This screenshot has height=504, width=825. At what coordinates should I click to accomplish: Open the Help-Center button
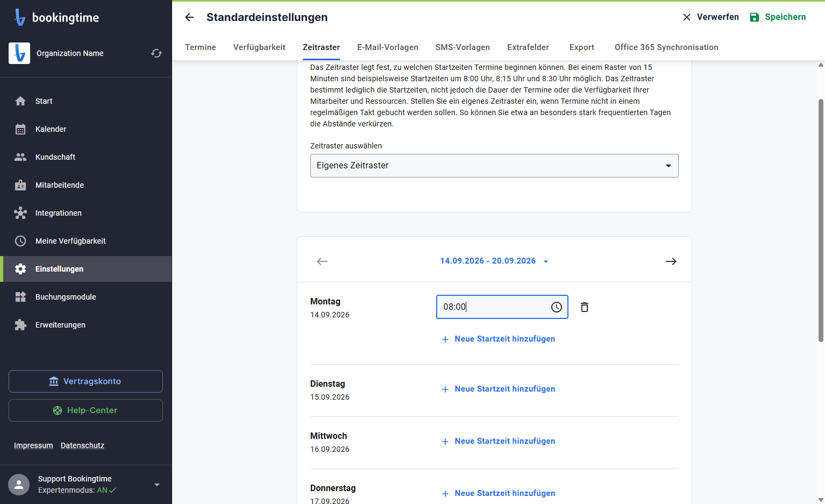coord(86,410)
